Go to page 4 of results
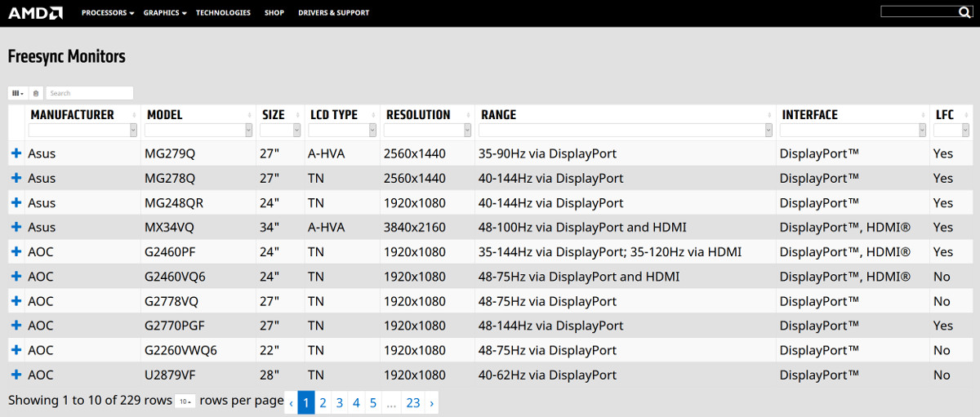 356,402
